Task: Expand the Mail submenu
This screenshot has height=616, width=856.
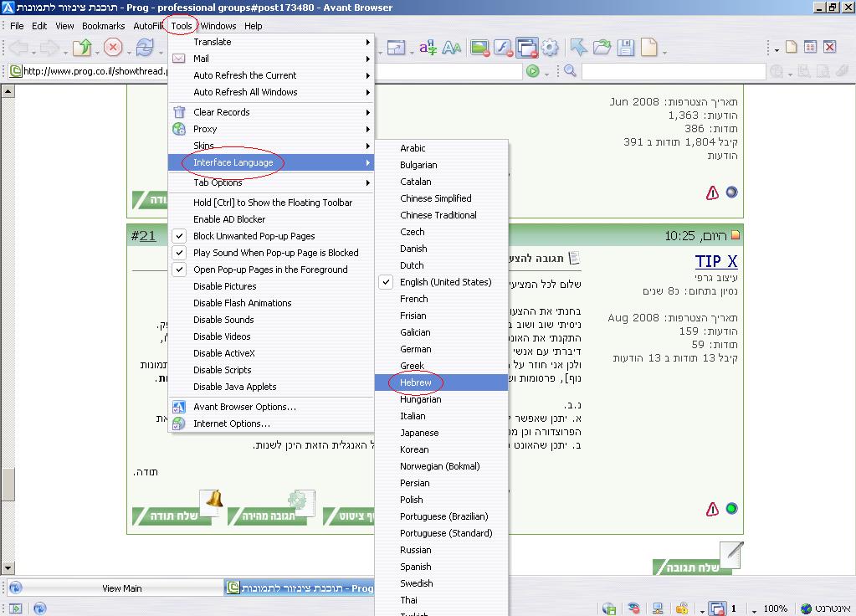Action: click(x=271, y=59)
